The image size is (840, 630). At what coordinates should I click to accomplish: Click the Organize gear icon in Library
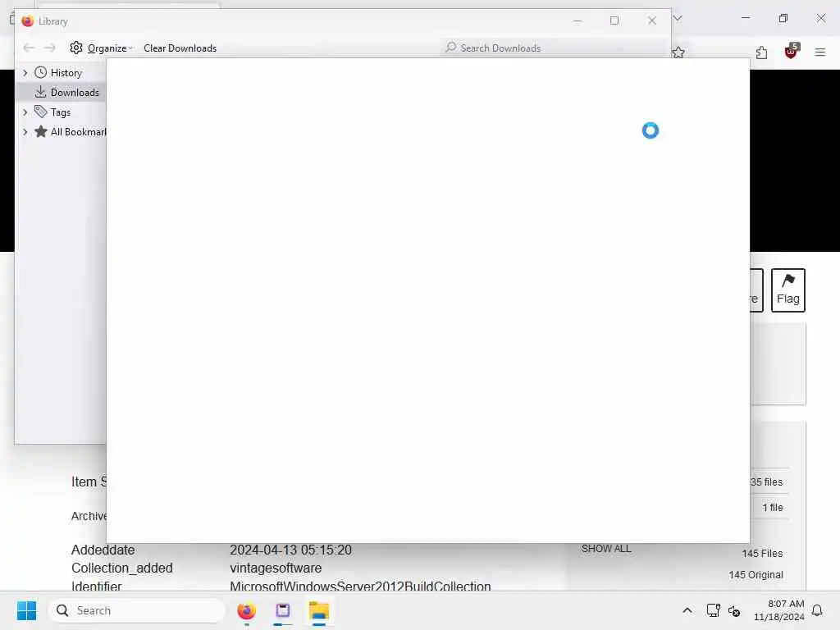click(x=76, y=48)
